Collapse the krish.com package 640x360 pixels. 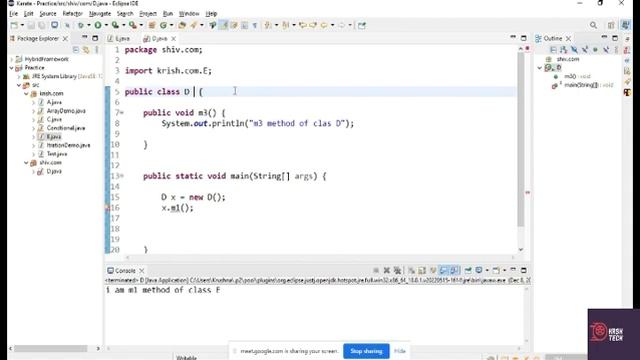(x=26, y=93)
